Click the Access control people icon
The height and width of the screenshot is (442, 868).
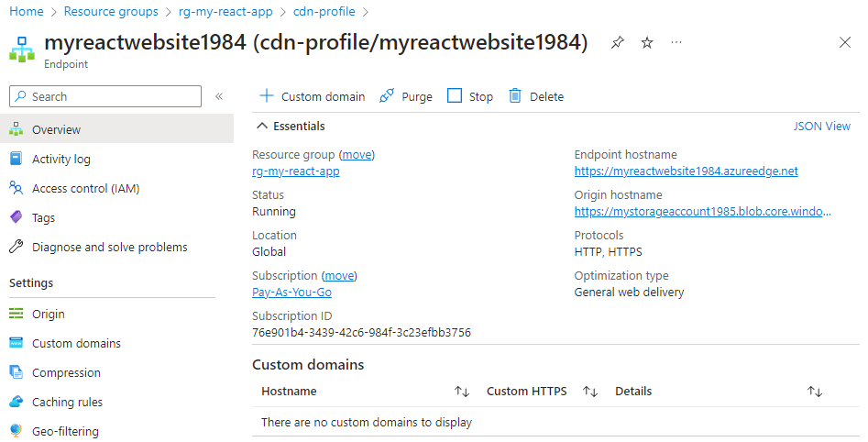click(16, 188)
